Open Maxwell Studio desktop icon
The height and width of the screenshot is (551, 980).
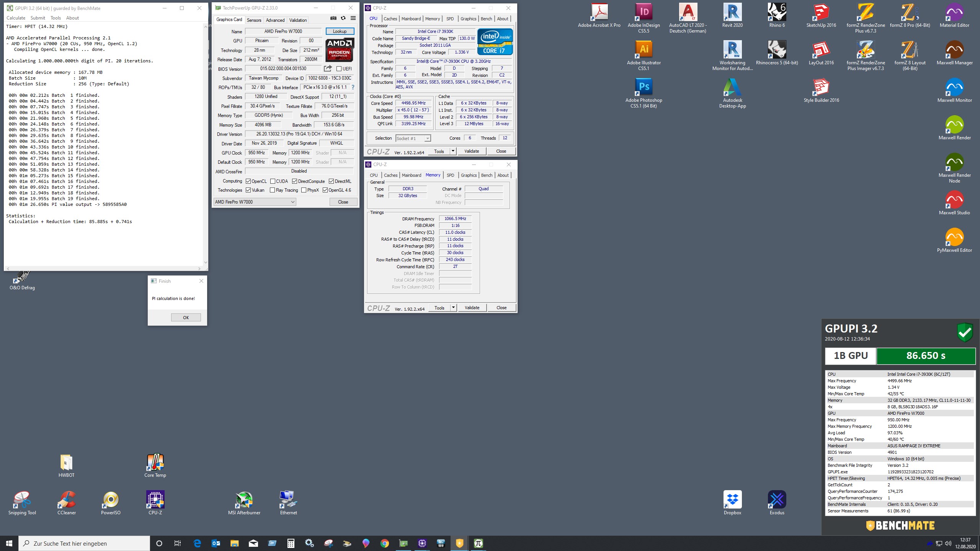(954, 203)
